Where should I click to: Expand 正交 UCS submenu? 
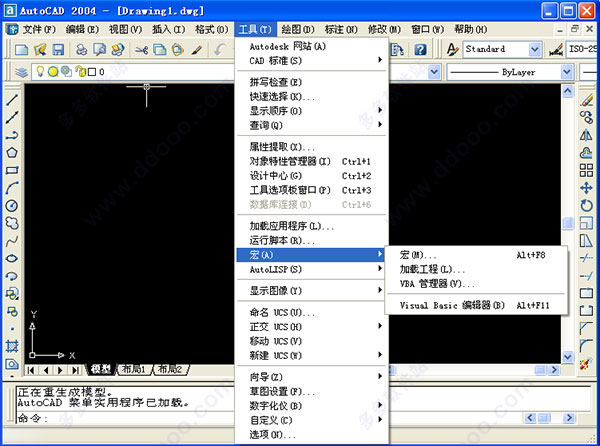[312, 327]
